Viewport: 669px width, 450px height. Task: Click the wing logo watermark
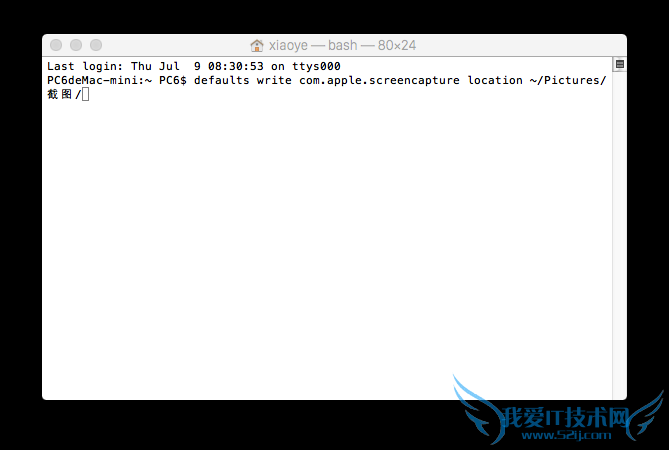478,409
